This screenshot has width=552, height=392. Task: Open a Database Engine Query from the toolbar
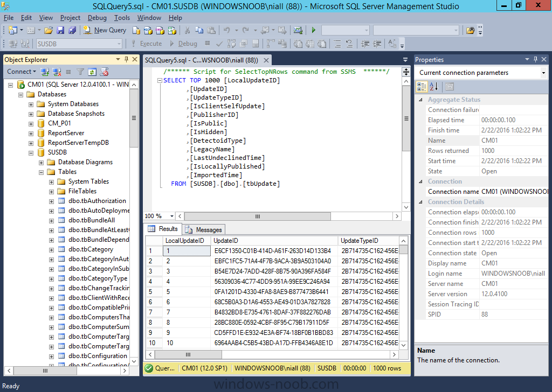click(136, 31)
